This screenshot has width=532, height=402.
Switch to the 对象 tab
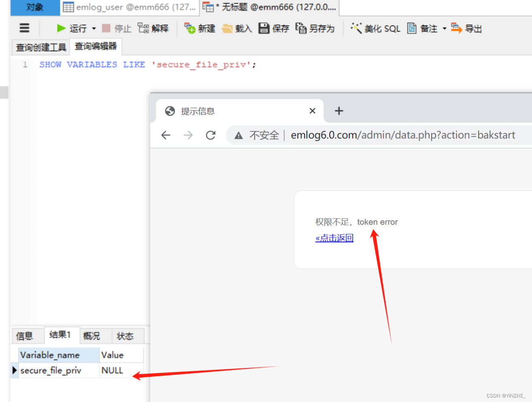pyautogui.click(x=35, y=7)
